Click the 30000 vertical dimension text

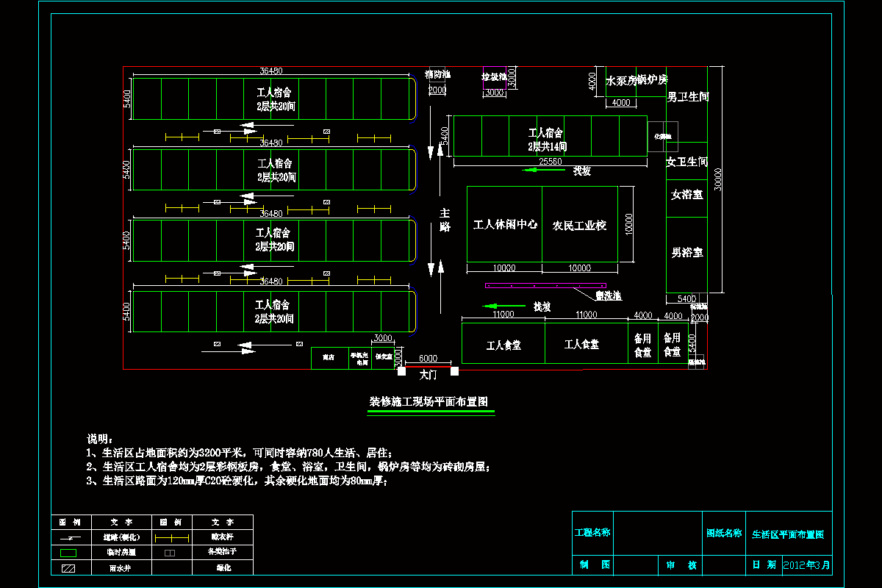[x=718, y=179]
